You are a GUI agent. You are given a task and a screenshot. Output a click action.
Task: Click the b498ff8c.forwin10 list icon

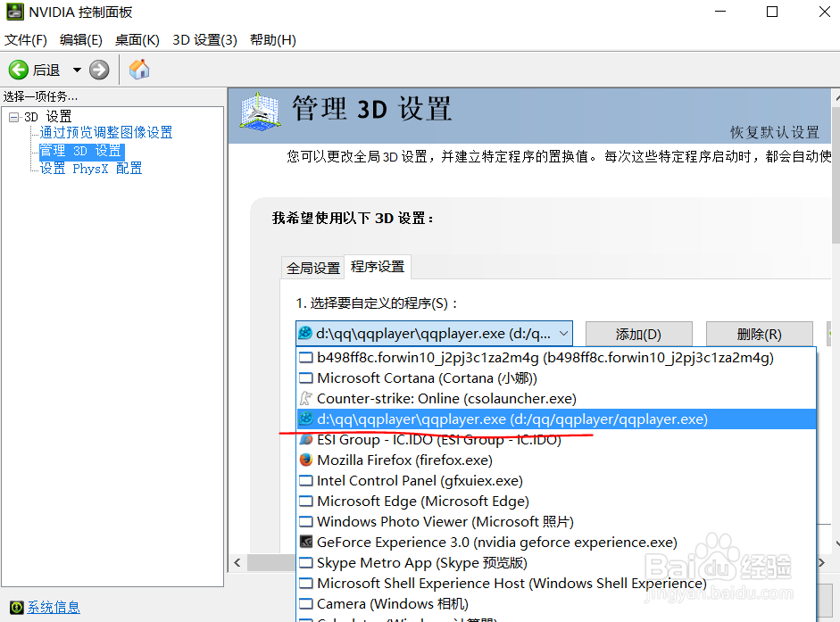(306, 357)
